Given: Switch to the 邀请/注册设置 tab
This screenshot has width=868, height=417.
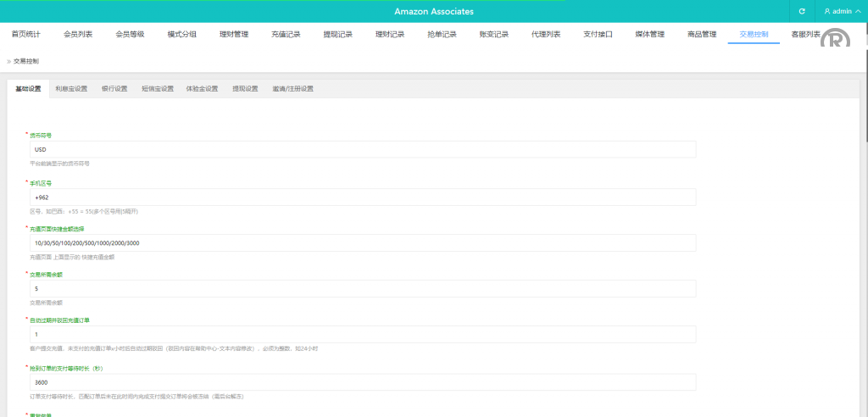Looking at the screenshot, I should point(292,89).
